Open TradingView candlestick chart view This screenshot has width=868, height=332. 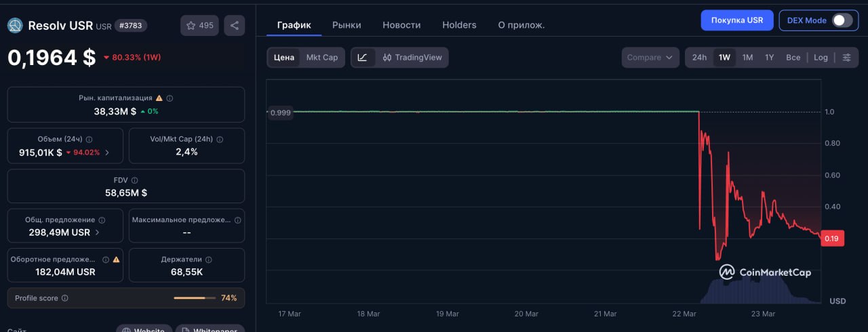(412, 58)
